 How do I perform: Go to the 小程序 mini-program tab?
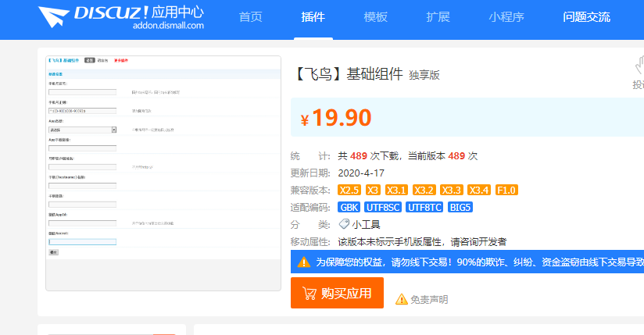pos(506,17)
